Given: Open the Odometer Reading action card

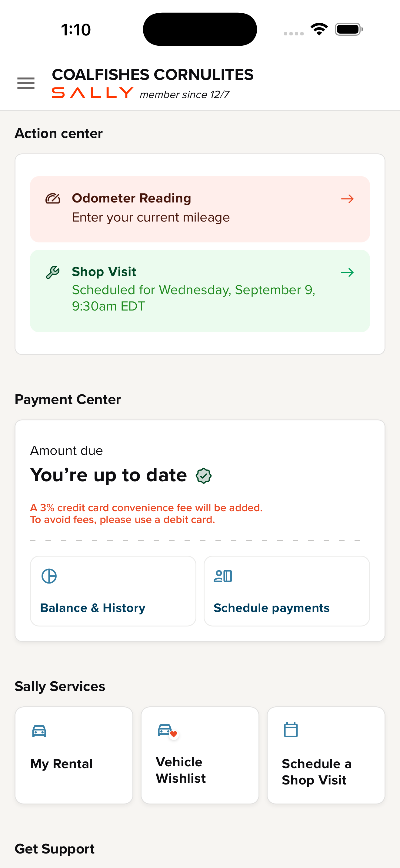Looking at the screenshot, I should pyautogui.click(x=200, y=209).
